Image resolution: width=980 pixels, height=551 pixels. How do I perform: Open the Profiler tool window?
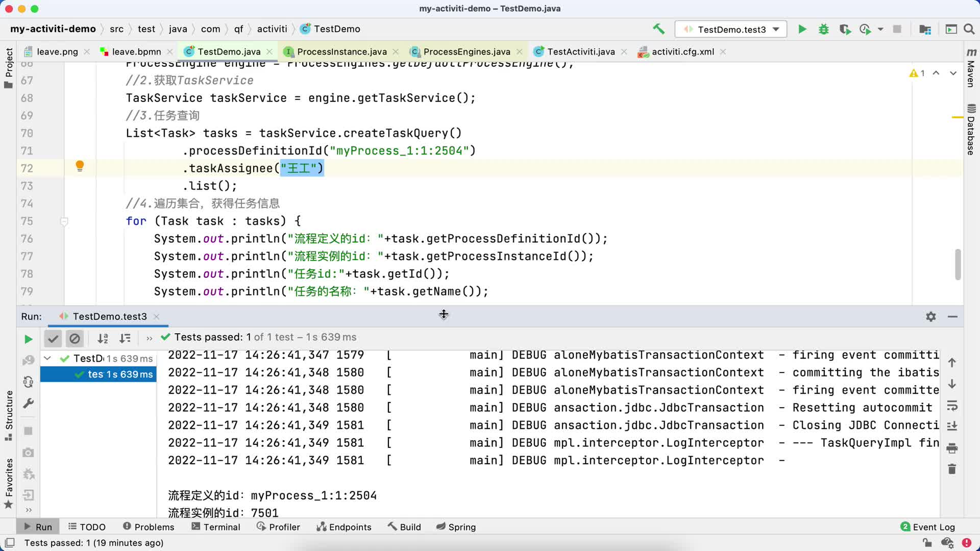pos(278,527)
